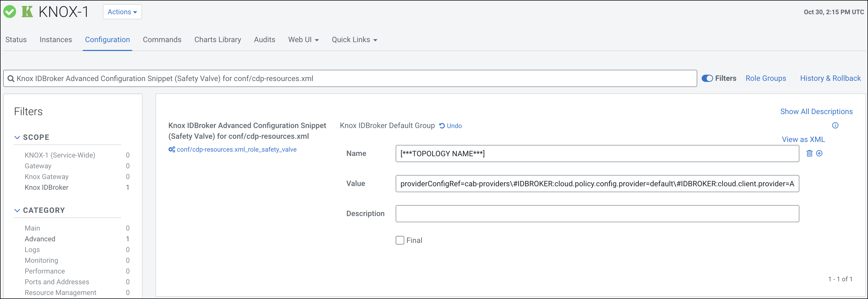Viewport: 868px width, 299px height.
Task: Click the View as XML link
Action: [x=803, y=139]
